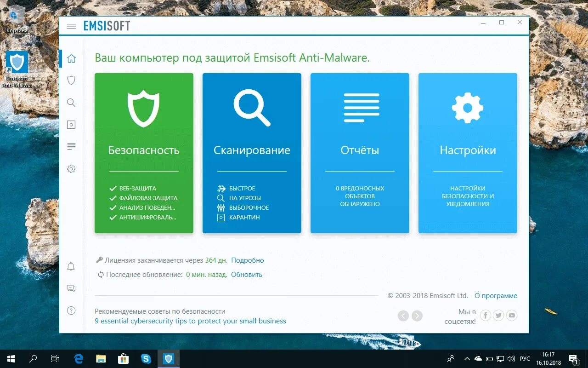The width and height of the screenshot is (588, 368).
Task: Start НА УГРОЗЫ malware scan
Action: 239,198
